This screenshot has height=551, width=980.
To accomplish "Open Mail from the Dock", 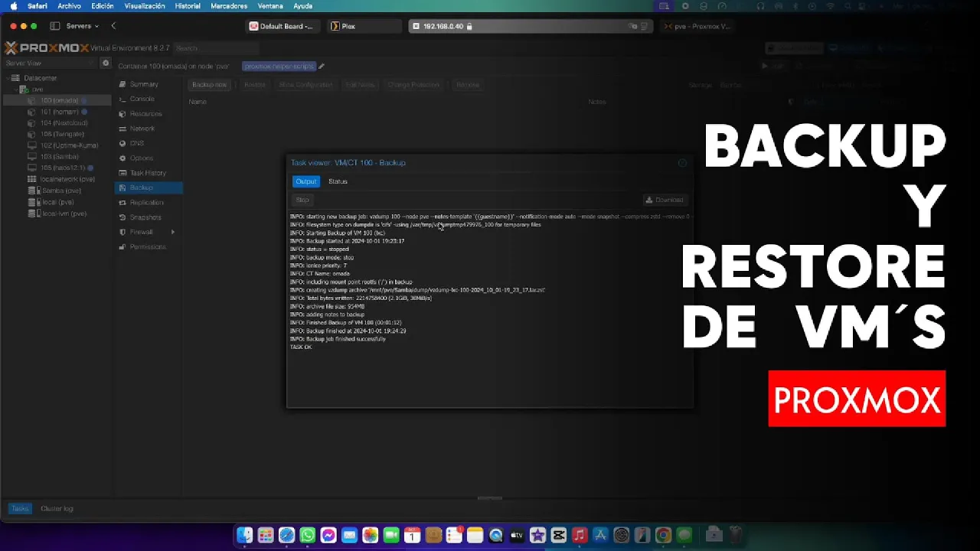I will point(349,535).
